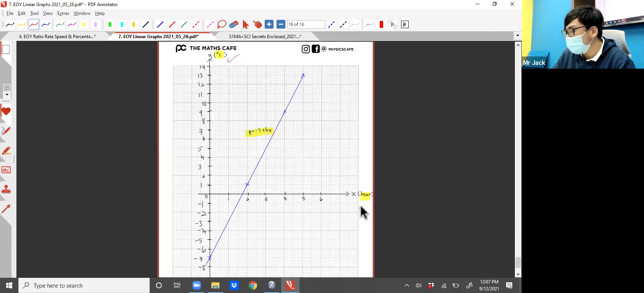Click the taskbar search box
Image resolution: width=644 pixels, height=293 pixels.
click(x=84, y=285)
